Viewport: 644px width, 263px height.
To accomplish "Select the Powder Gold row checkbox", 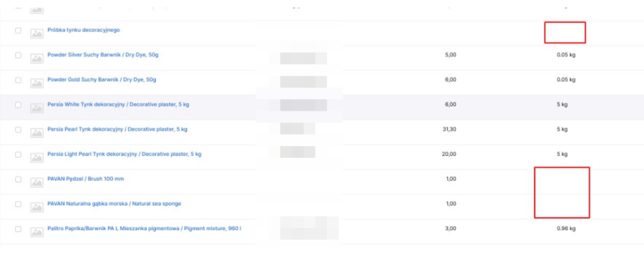I will click(x=18, y=80).
